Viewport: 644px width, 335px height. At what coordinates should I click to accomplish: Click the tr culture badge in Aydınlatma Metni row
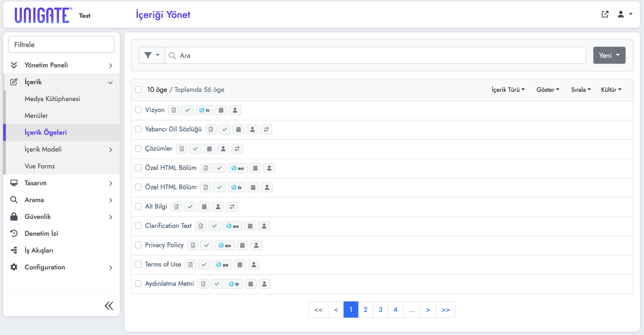[x=234, y=284]
